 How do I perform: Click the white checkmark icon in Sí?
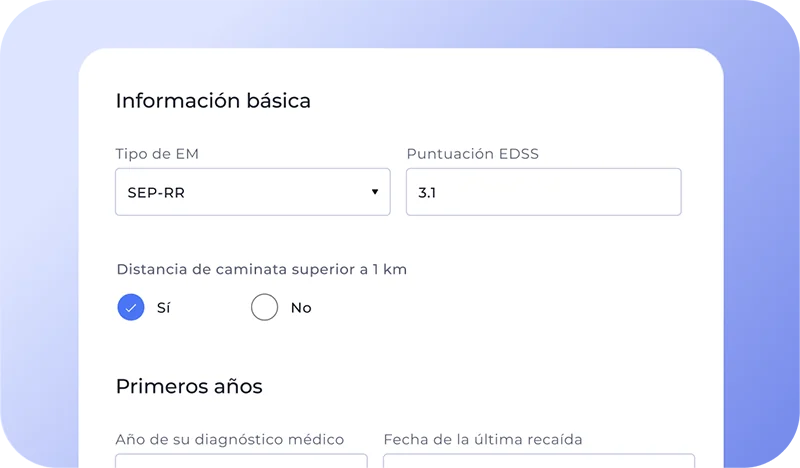tap(131, 308)
